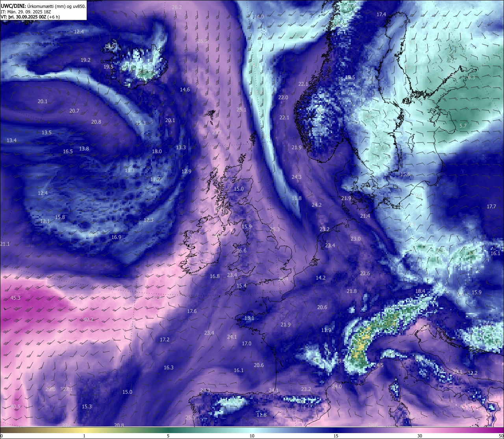The image size is (504, 439).
Task: Pick the 16.5 value label
Action: pyautogui.click(x=68, y=152)
